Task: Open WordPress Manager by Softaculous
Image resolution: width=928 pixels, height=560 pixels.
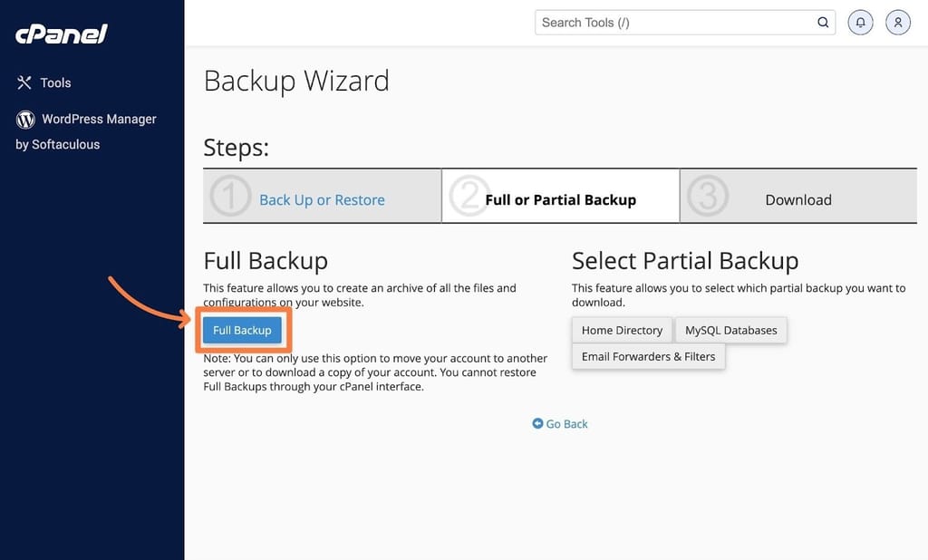Action: point(86,131)
